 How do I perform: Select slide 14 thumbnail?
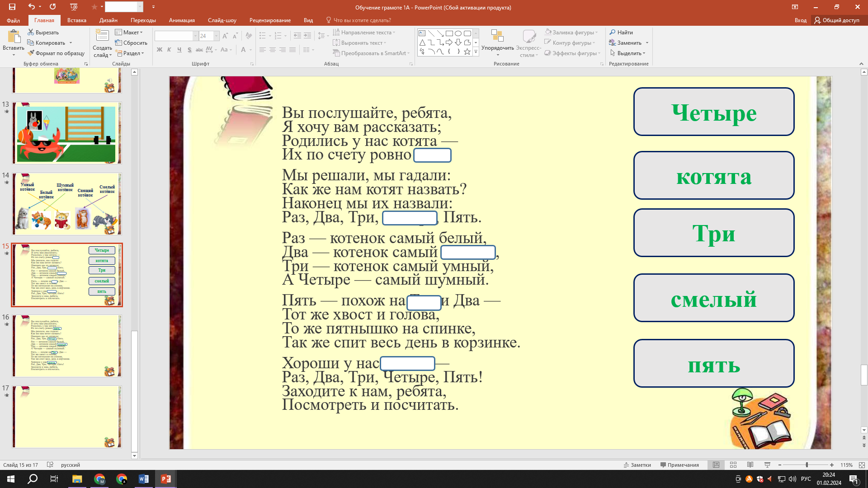click(67, 204)
